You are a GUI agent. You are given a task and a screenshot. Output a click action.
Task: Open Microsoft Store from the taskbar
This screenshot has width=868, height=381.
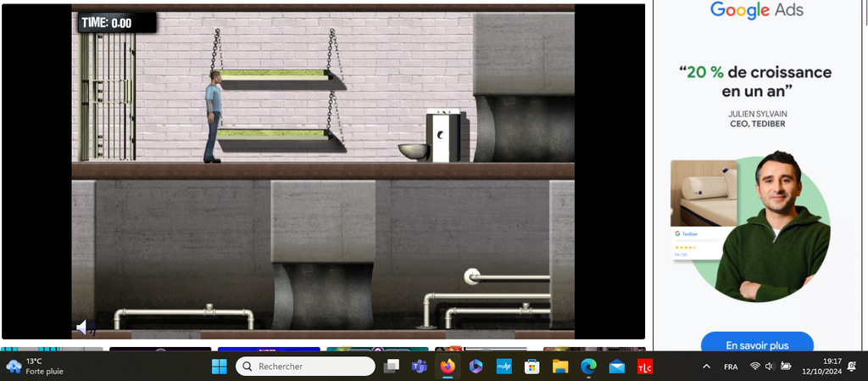[x=532, y=367]
